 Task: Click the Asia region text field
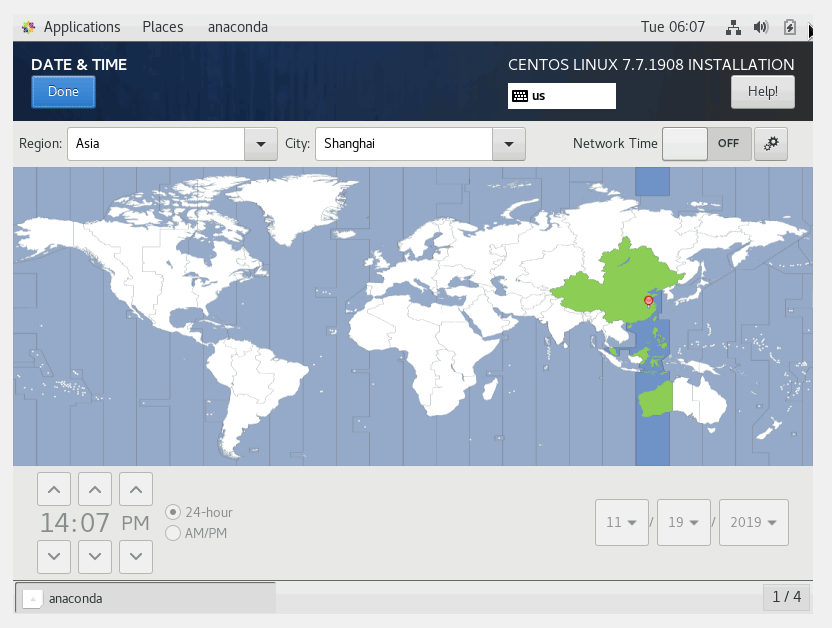(156, 144)
